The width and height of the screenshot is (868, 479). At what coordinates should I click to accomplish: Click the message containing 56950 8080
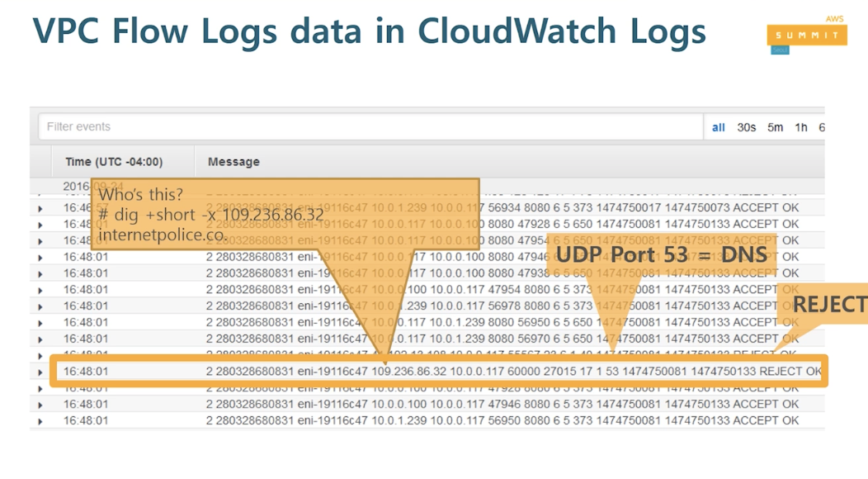(x=502, y=420)
